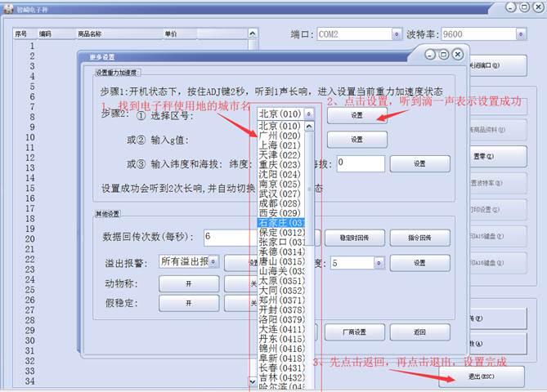The image size is (547, 392).
Task: Click 设置 button next to 选择区号
Action: coord(356,115)
